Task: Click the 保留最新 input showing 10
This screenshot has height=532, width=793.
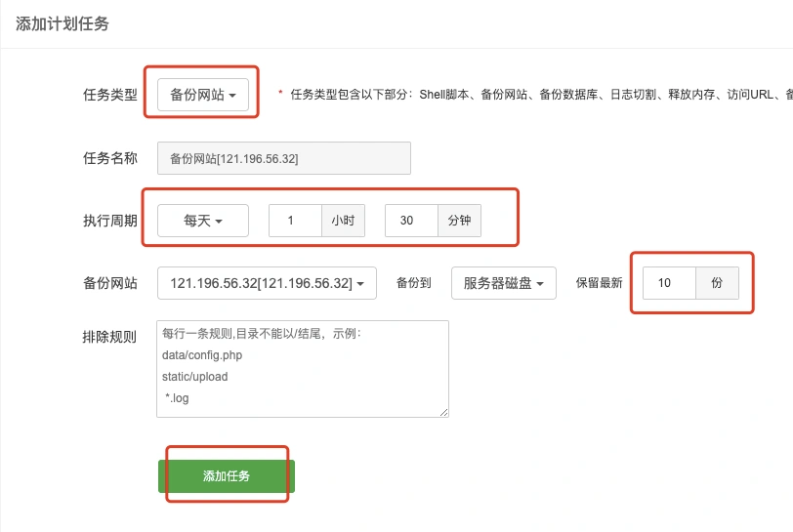Action: pos(670,283)
